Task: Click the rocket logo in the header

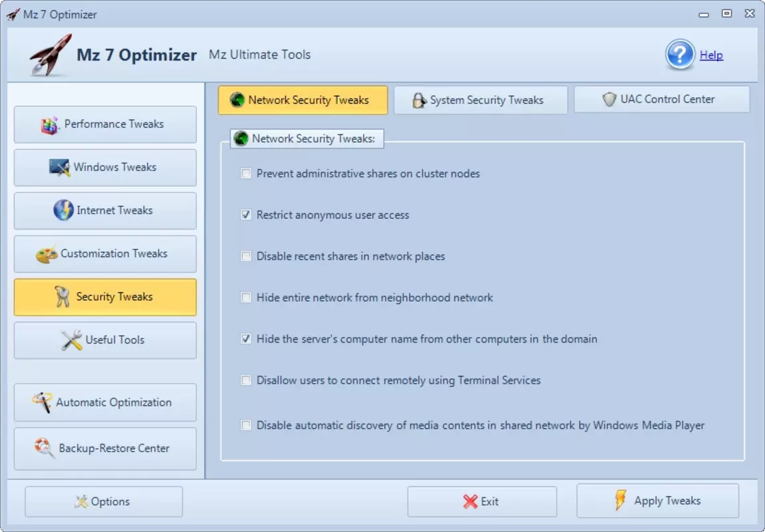Action: pos(51,55)
